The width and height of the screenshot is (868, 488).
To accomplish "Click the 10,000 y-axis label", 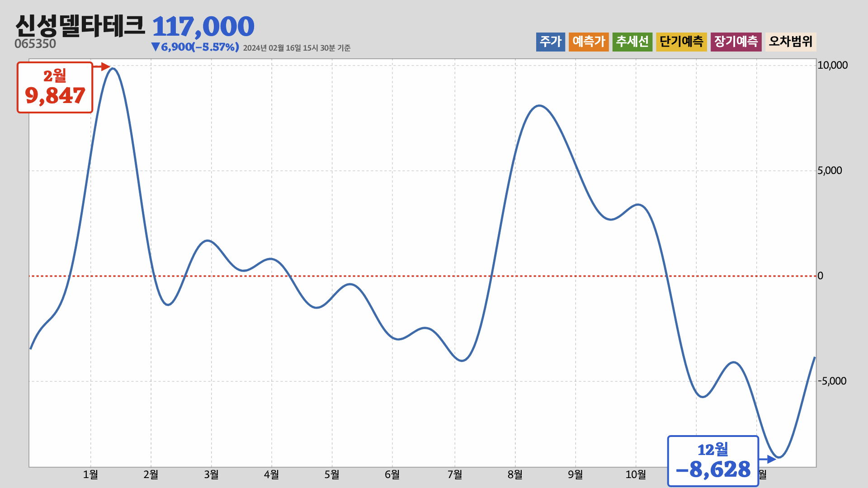I will 832,65.
